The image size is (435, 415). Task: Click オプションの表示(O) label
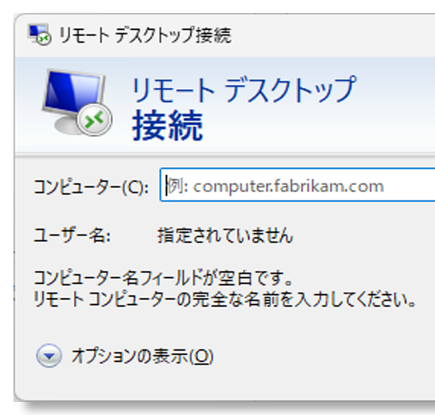pos(142,356)
